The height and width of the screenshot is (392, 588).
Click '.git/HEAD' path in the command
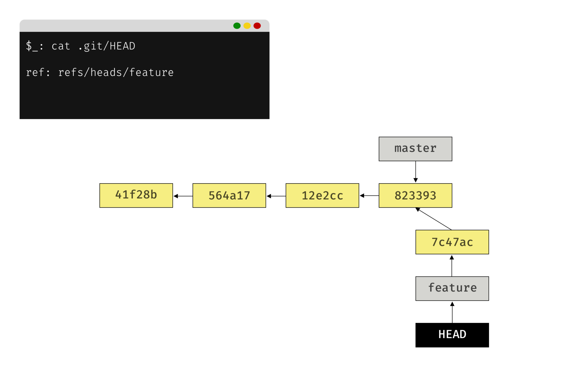coord(107,46)
